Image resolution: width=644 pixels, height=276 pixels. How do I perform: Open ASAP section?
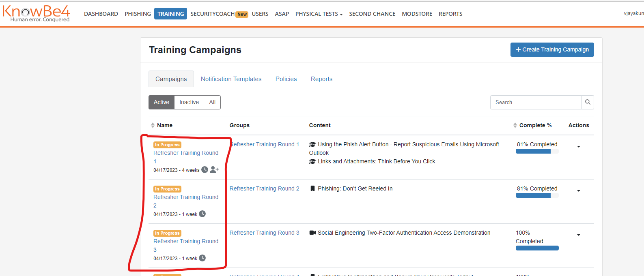pyautogui.click(x=282, y=14)
